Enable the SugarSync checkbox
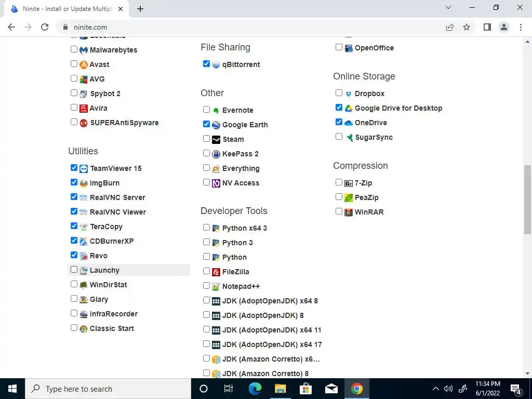Screen dimensions: 532x399 [339, 137]
